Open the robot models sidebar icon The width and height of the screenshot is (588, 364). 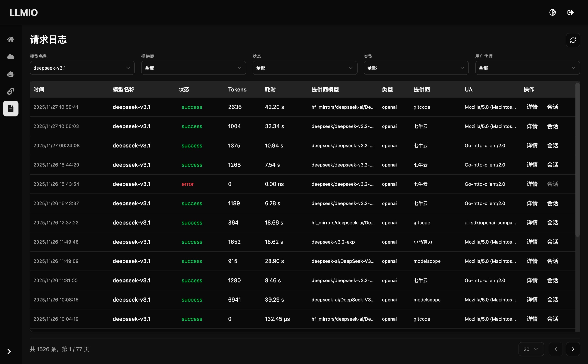(11, 74)
